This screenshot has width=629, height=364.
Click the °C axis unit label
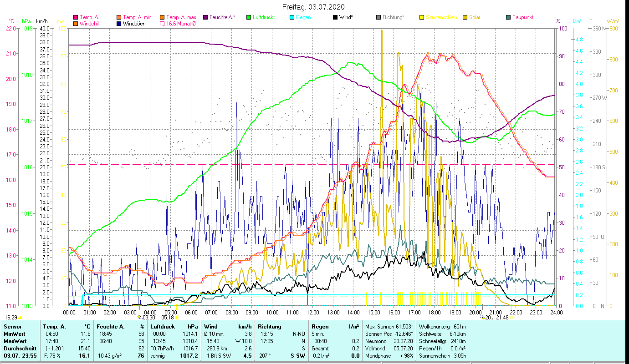point(12,21)
